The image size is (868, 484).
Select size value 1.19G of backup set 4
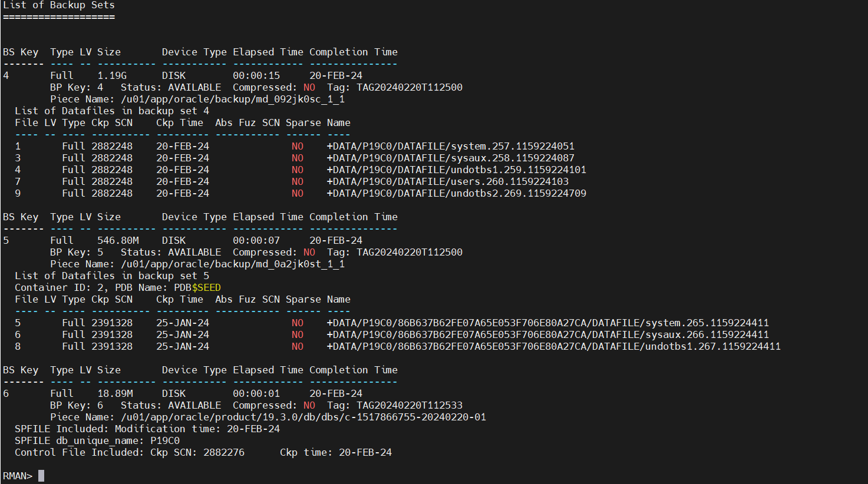112,75
